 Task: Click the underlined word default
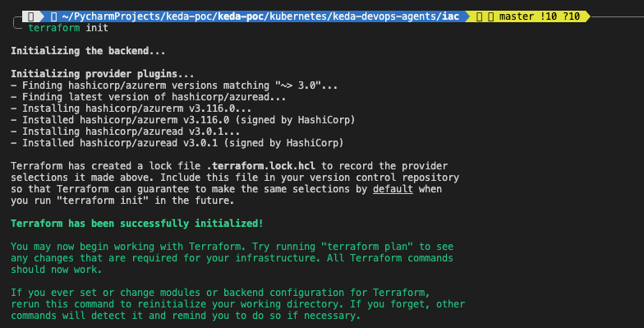(x=393, y=189)
